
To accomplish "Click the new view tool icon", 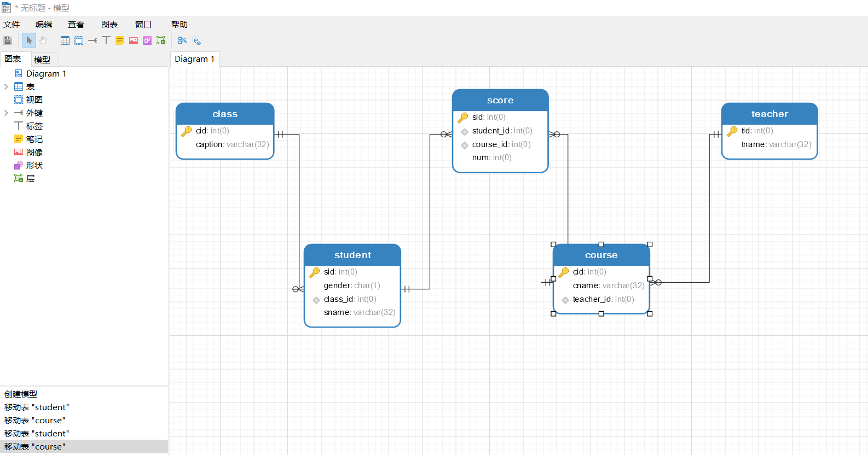I will (x=79, y=40).
